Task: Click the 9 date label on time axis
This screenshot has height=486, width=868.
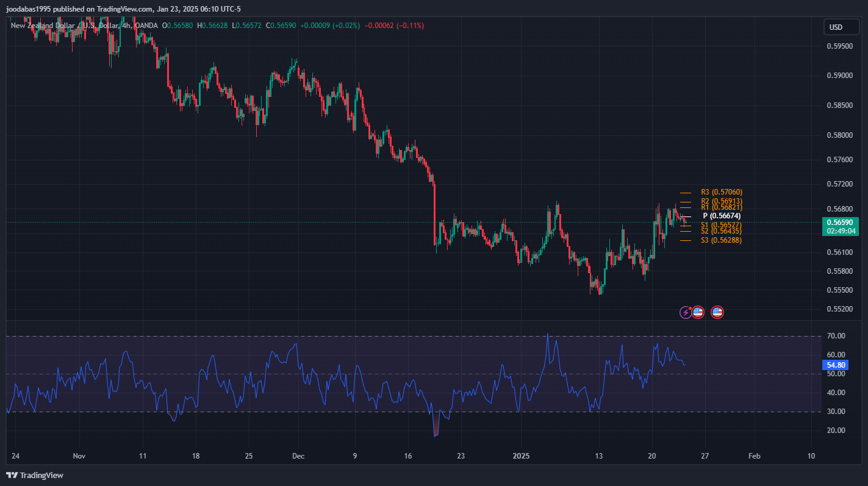Action: tap(354, 456)
